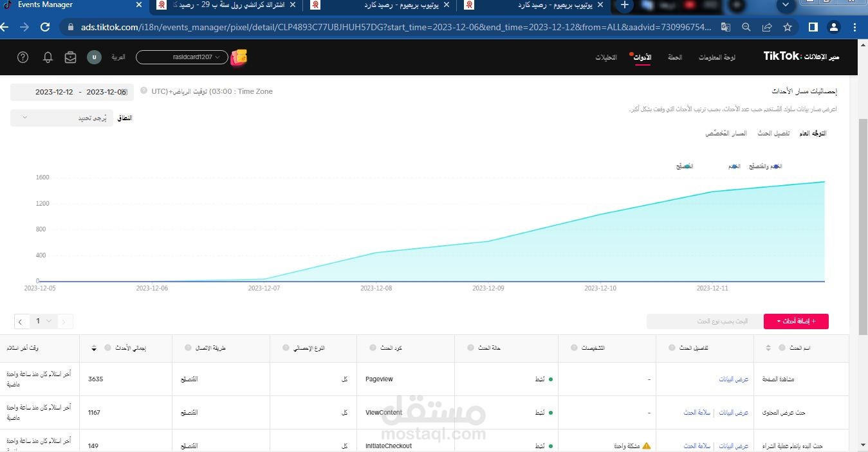The image size is (868, 452).
Task: Open a new tab with plus button
Action: pyautogui.click(x=623, y=6)
